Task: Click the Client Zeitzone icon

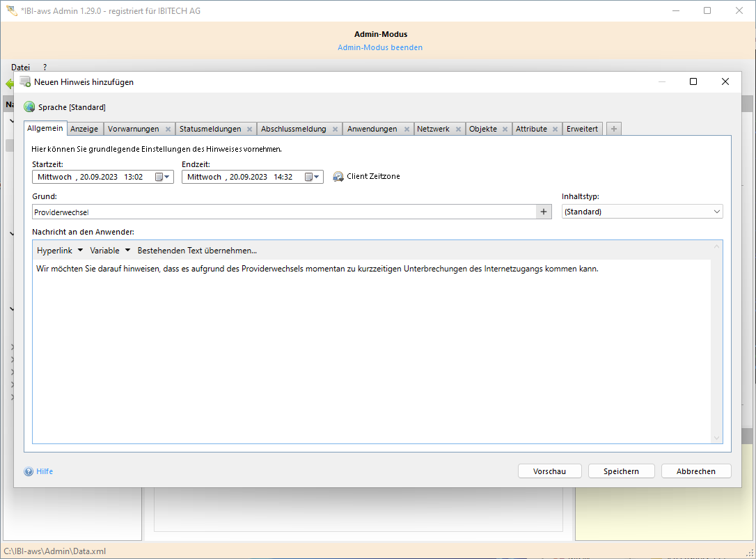Action: (338, 177)
